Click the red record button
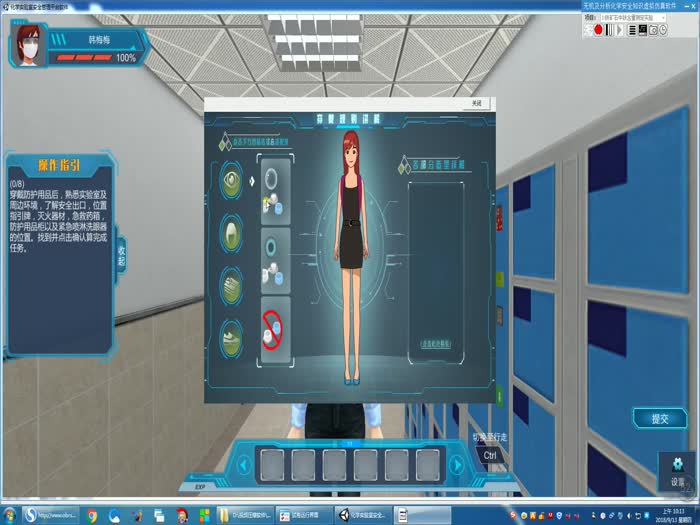 [x=598, y=30]
